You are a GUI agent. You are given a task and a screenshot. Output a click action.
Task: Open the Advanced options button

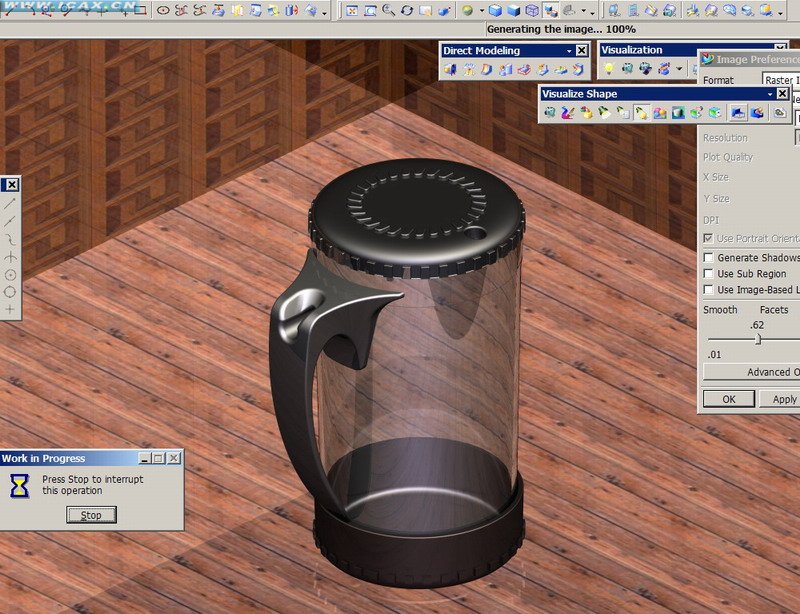[x=752, y=372]
